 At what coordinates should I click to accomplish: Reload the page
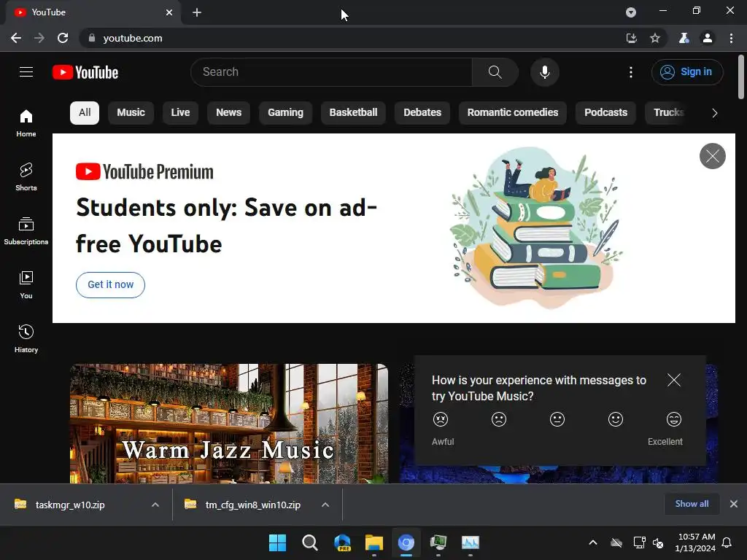tap(63, 38)
